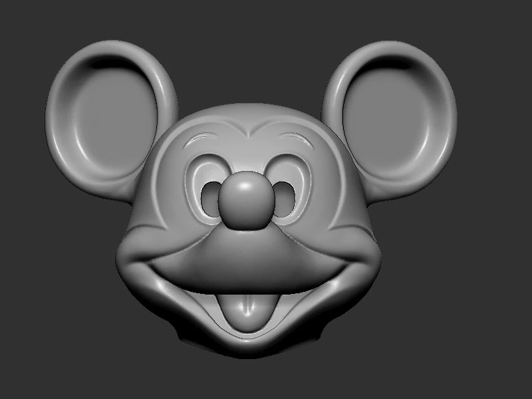The image size is (532, 399).
Task: Click the right eye pupil hole
Action: [285, 199]
